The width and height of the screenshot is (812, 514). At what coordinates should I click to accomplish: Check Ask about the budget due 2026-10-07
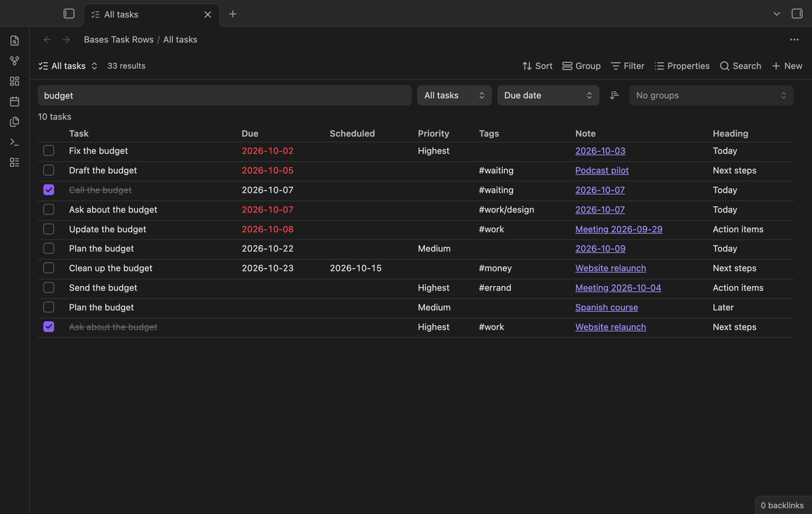click(49, 210)
